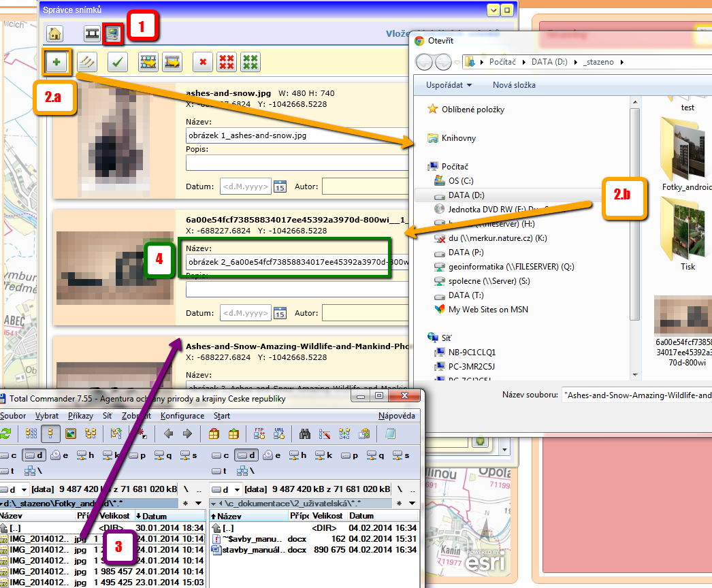Select drive c in left Total Commander panel
The height and width of the screenshot is (588, 712).
pyautogui.click(x=9, y=455)
